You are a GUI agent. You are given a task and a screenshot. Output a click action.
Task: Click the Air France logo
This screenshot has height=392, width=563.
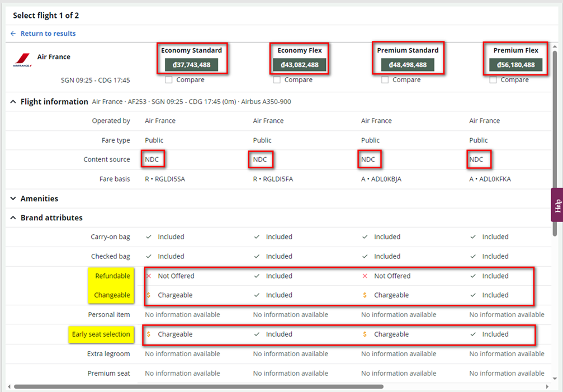click(22, 60)
